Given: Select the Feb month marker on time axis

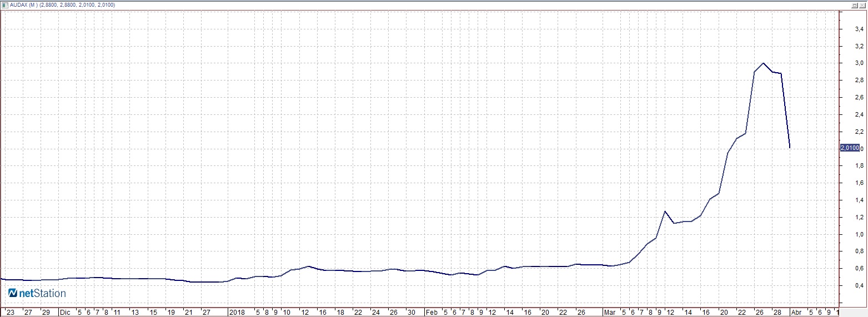Looking at the screenshot, I should 432,312.
